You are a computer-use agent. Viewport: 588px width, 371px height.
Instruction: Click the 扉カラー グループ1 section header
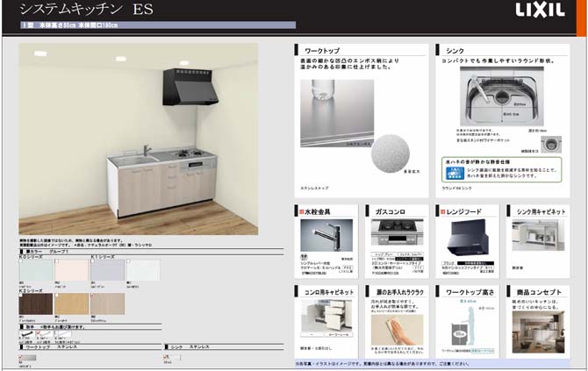(x=151, y=252)
